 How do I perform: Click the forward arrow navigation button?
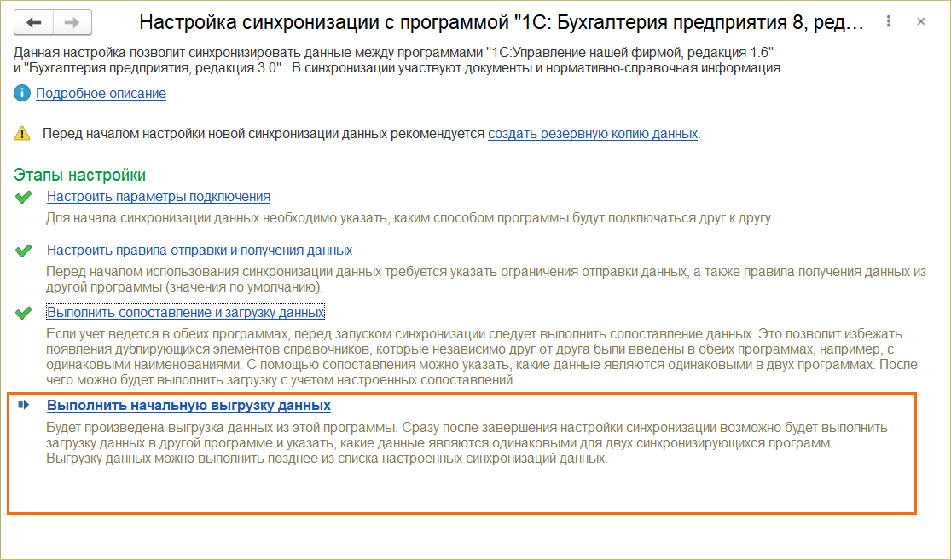pos(72,23)
